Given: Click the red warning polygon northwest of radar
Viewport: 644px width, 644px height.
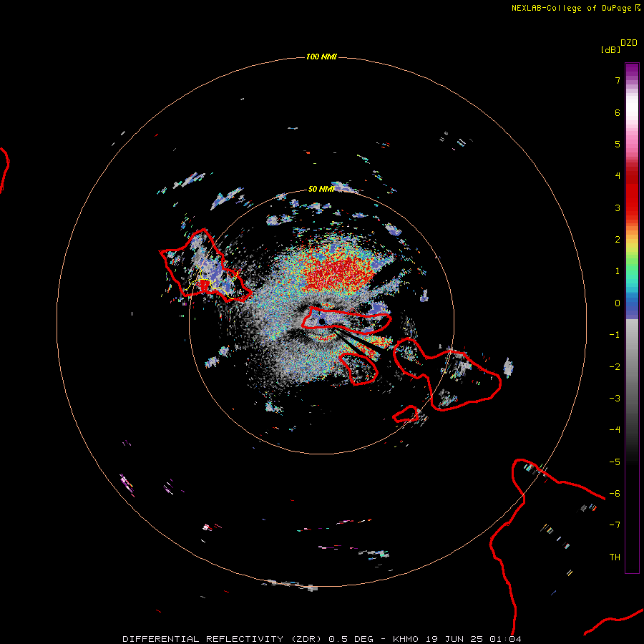Looking at the screenshot, I should pos(204,265).
